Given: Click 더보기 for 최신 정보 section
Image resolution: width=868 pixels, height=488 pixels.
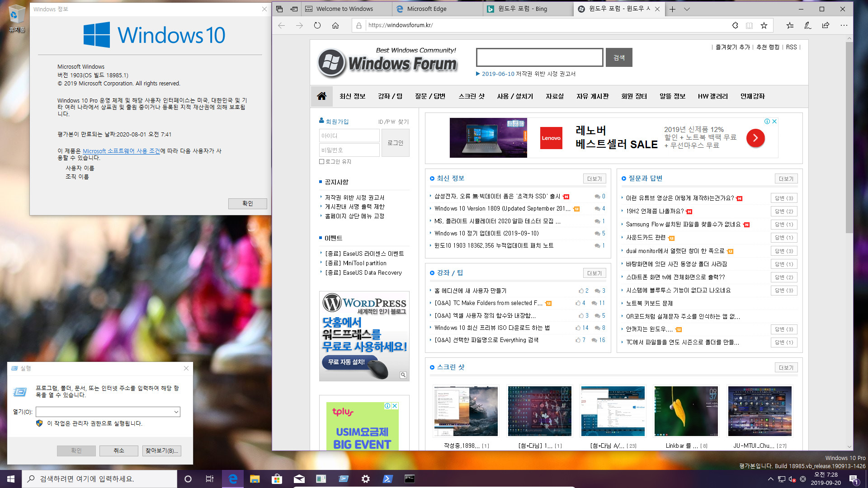Looking at the screenshot, I should pos(594,179).
